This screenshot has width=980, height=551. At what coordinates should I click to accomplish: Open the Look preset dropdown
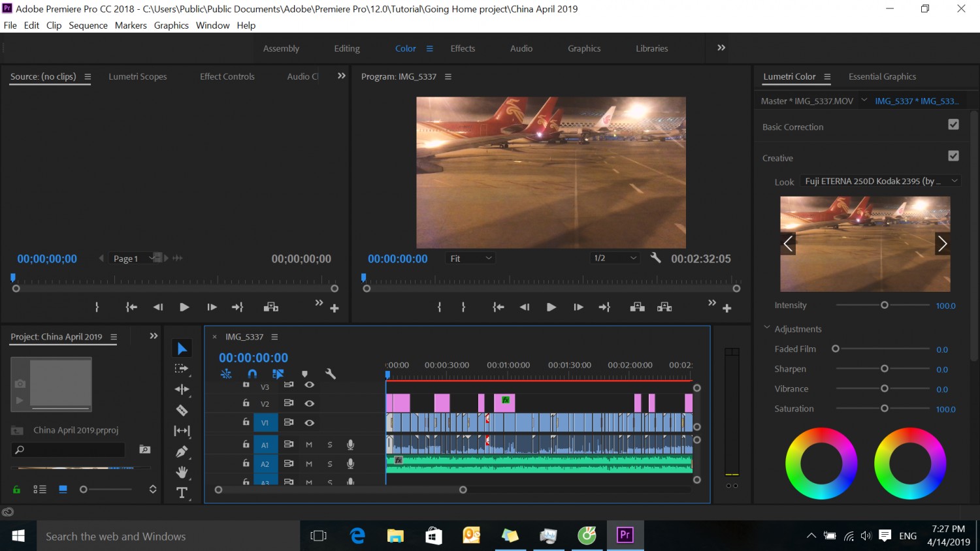tap(881, 181)
